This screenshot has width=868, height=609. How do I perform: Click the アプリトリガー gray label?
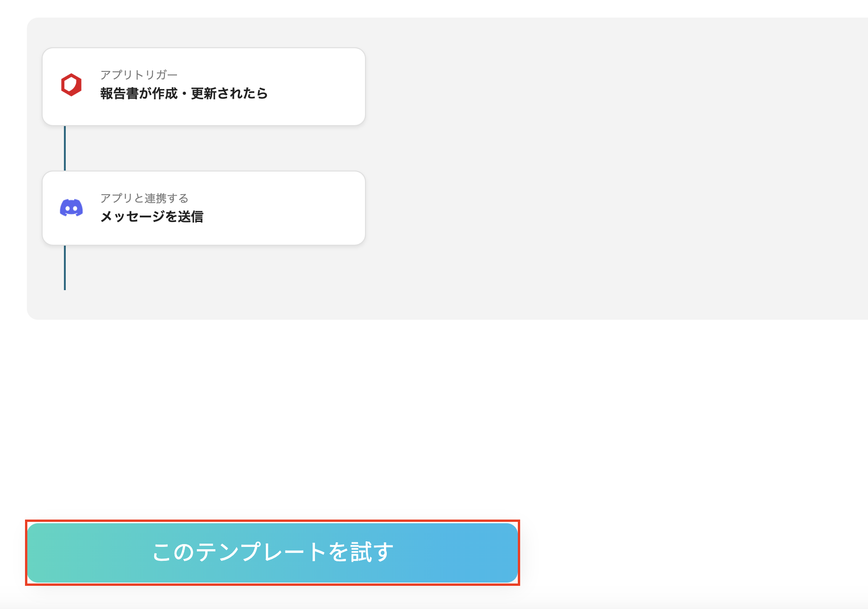139,75
